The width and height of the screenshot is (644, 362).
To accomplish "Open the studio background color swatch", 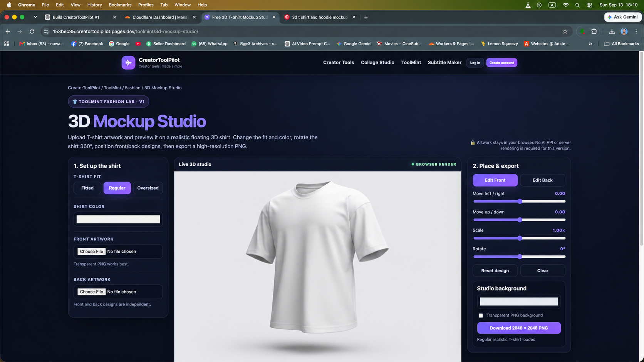I will pos(519,302).
